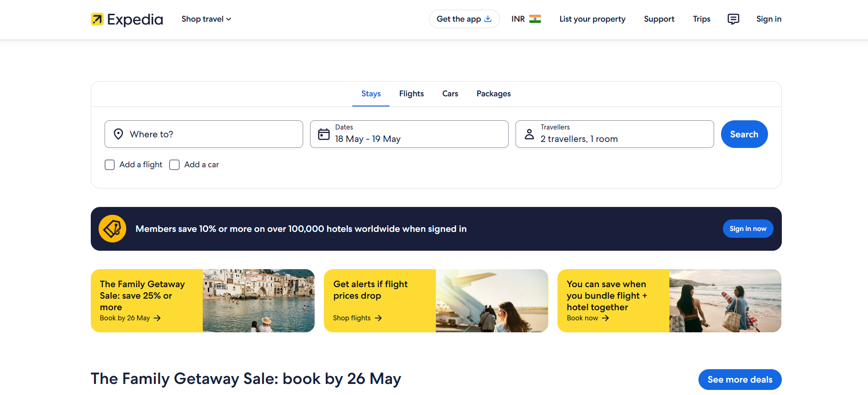Click the location pin icon

click(118, 134)
